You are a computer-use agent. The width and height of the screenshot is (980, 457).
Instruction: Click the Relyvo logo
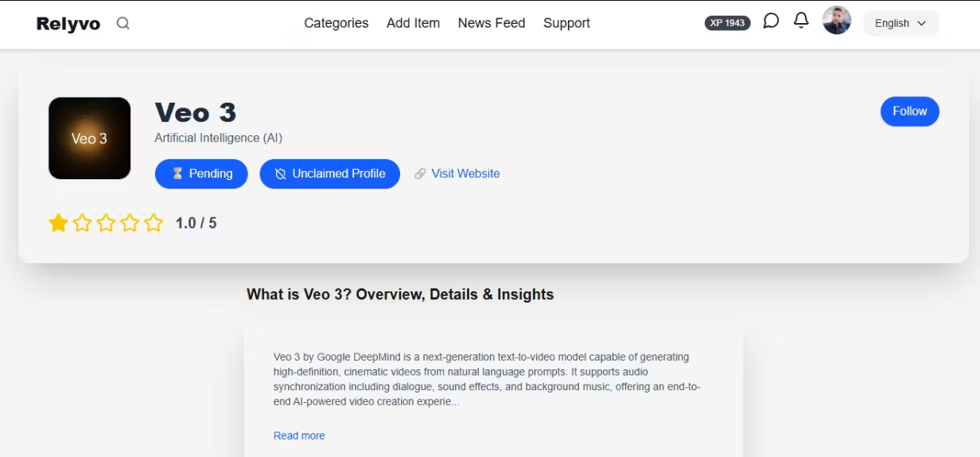coord(68,24)
